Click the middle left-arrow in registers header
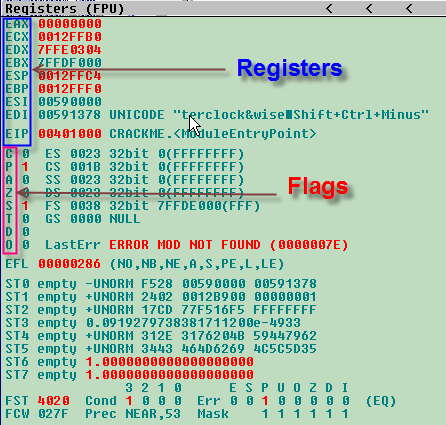The width and height of the screenshot is (446, 425). (369, 9)
